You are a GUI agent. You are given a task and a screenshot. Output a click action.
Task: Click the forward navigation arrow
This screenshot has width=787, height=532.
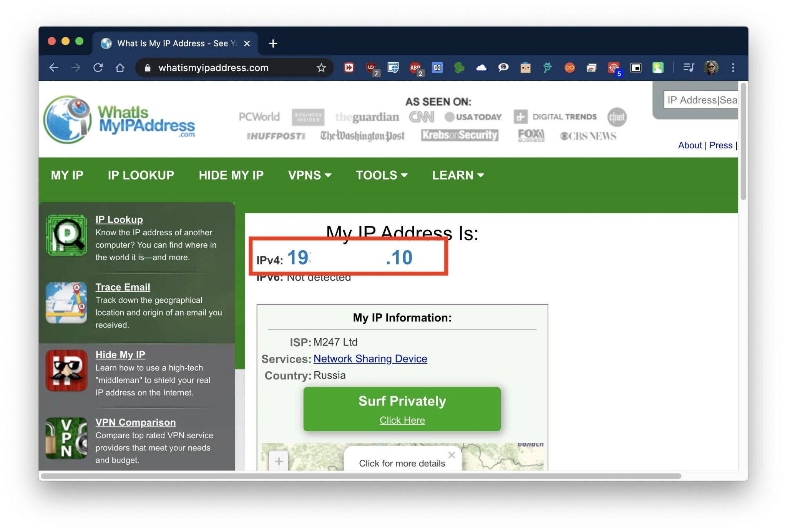(x=76, y=68)
